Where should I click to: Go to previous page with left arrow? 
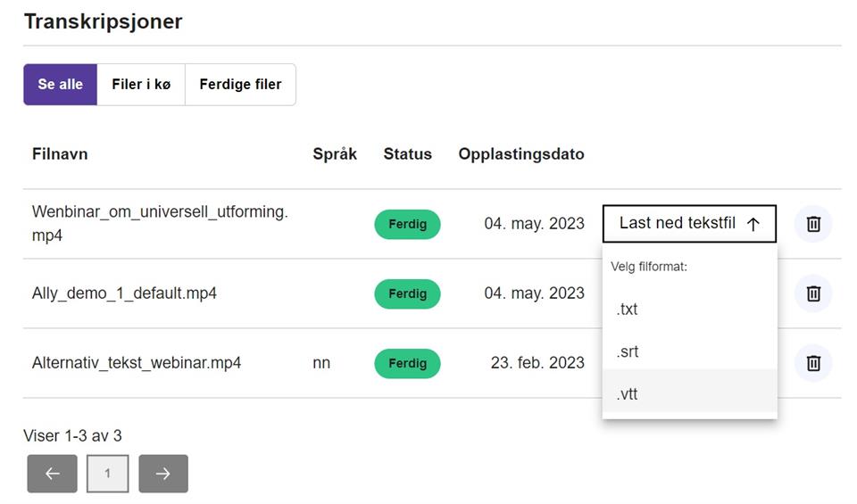click(x=52, y=474)
